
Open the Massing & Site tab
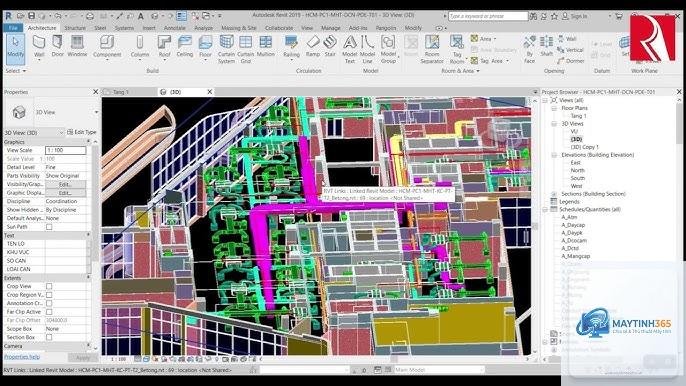(239, 28)
